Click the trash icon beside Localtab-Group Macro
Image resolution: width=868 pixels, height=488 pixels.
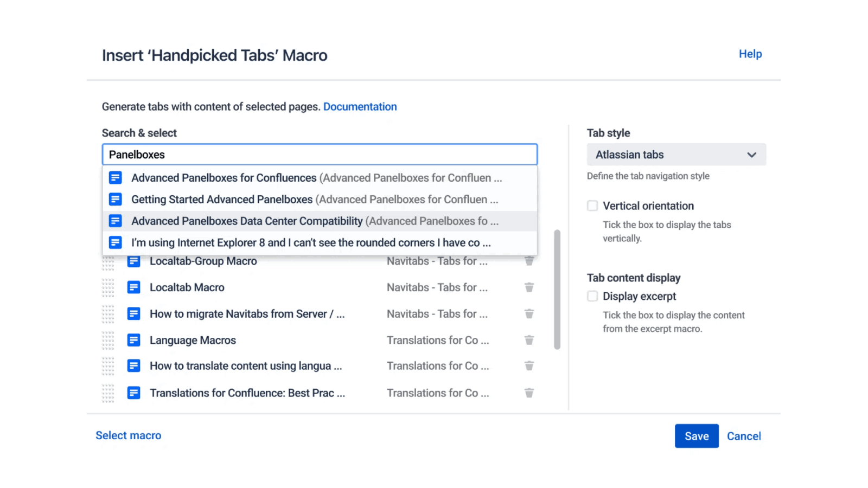coord(529,261)
